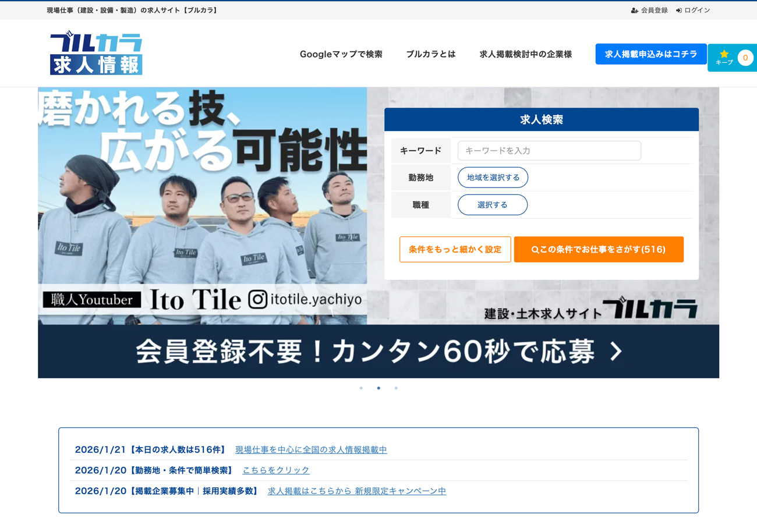
Task: Click the 会員登録 user-plus icon
Action: coord(635,10)
